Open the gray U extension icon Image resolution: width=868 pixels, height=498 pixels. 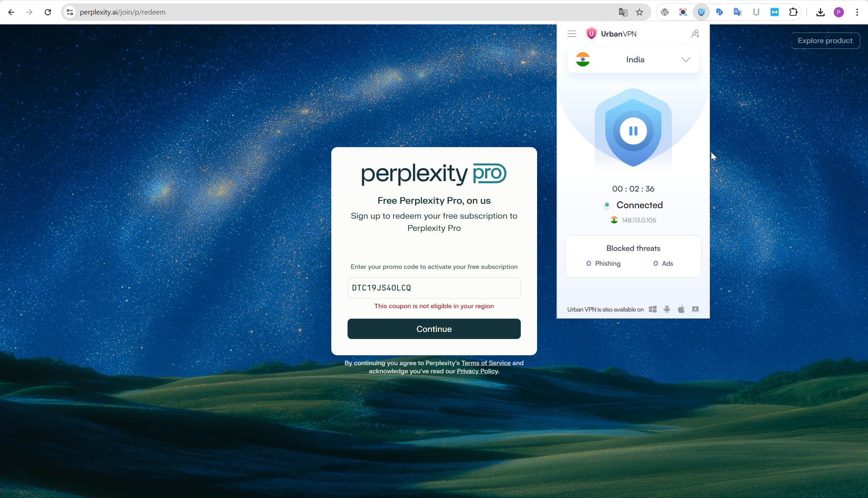click(756, 12)
